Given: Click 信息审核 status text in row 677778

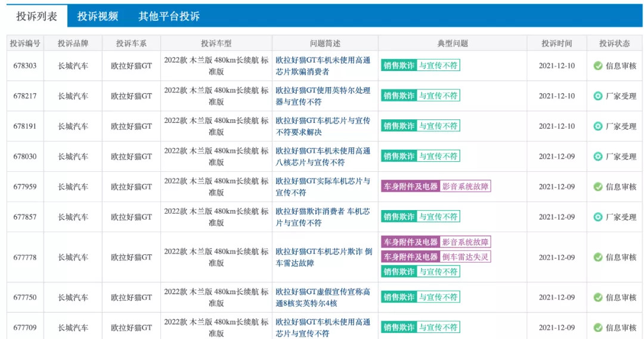Looking at the screenshot, I should [621, 257].
